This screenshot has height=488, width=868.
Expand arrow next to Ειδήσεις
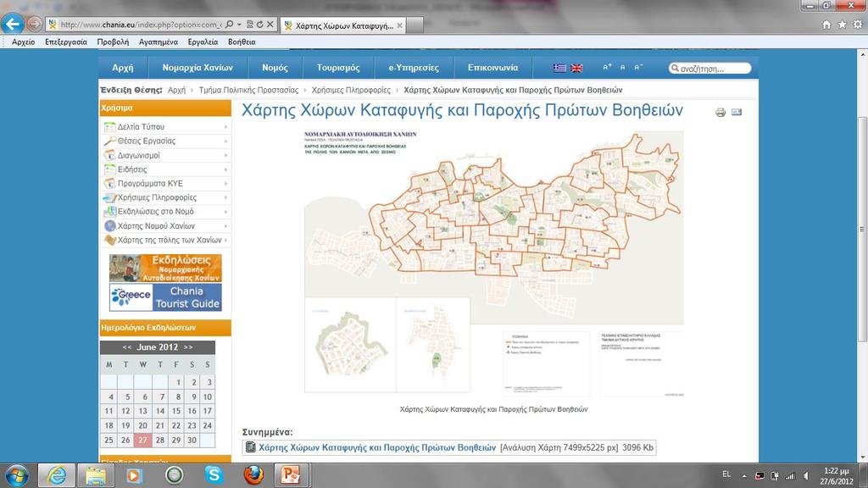coord(225,169)
